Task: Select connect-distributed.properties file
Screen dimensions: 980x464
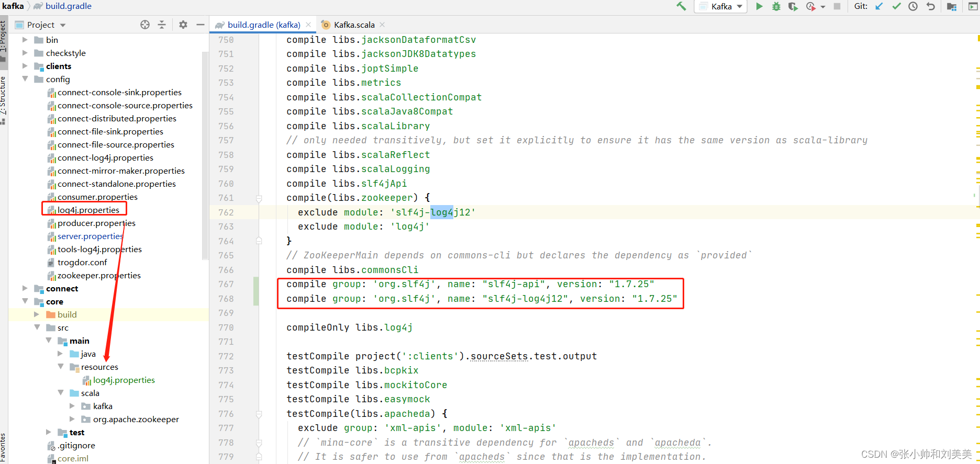Action: [117, 118]
